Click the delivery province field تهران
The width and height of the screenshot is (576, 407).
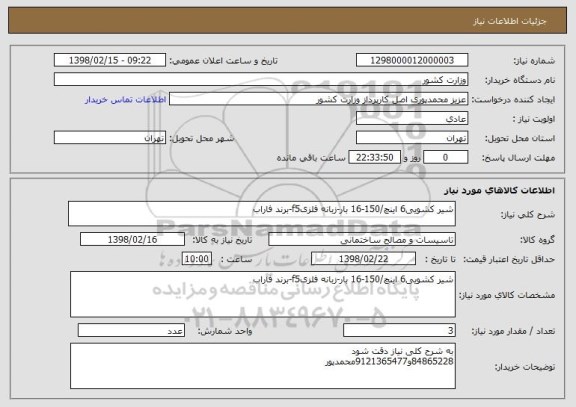pyautogui.click(x=412, y=138)
